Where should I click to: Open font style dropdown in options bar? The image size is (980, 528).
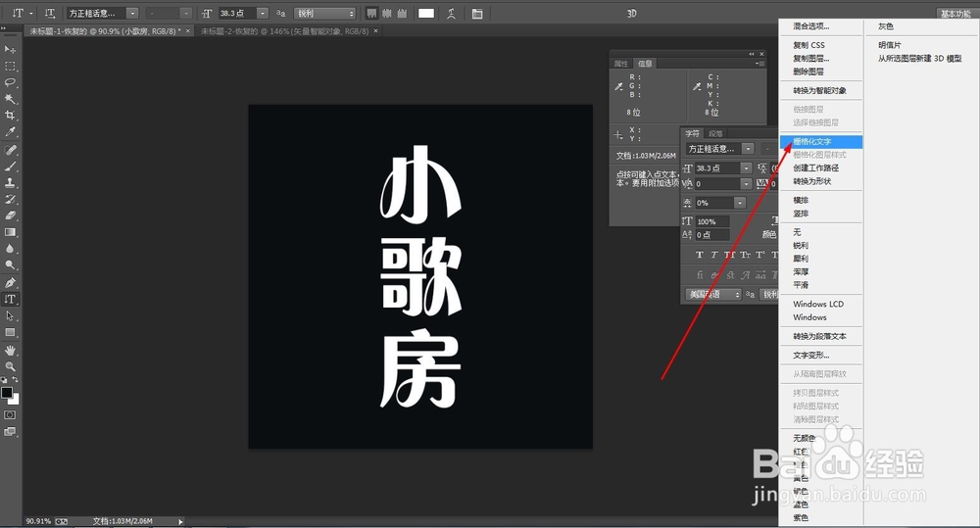tap(186, 13)
